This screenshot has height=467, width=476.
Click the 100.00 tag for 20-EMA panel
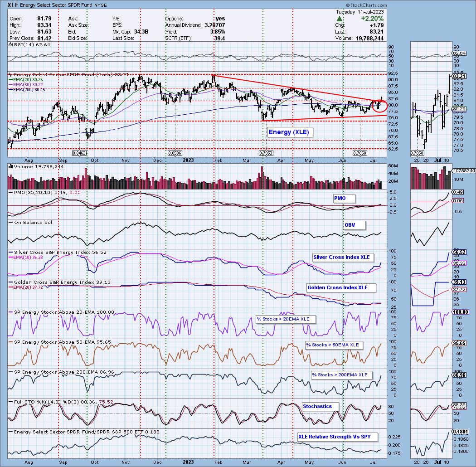click(x=460, y=312)
